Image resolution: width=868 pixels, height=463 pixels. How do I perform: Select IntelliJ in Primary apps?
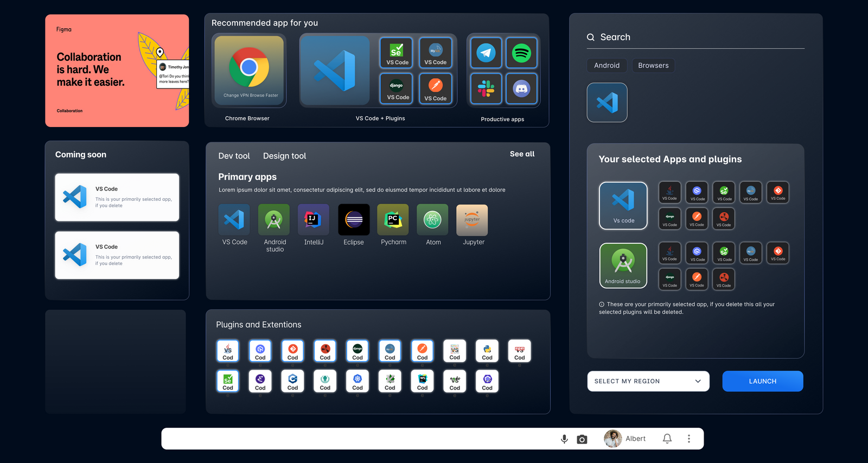[x=314, y=220]
